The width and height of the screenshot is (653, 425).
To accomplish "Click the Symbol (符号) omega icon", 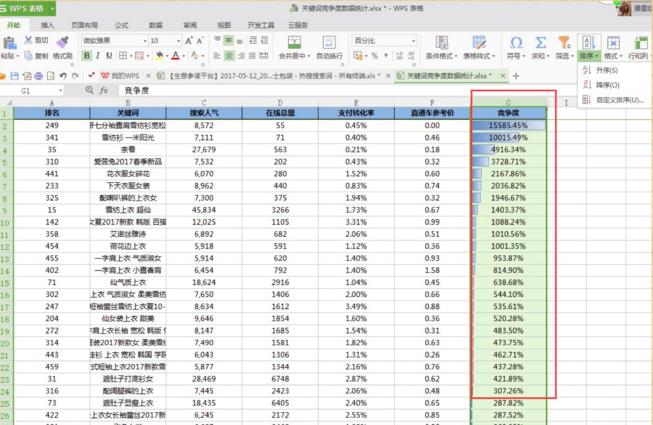I will coord(516,42).
